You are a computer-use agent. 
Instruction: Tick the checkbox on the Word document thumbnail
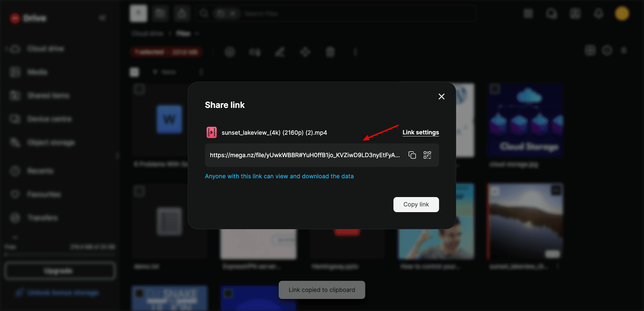[x=140, y=89]
